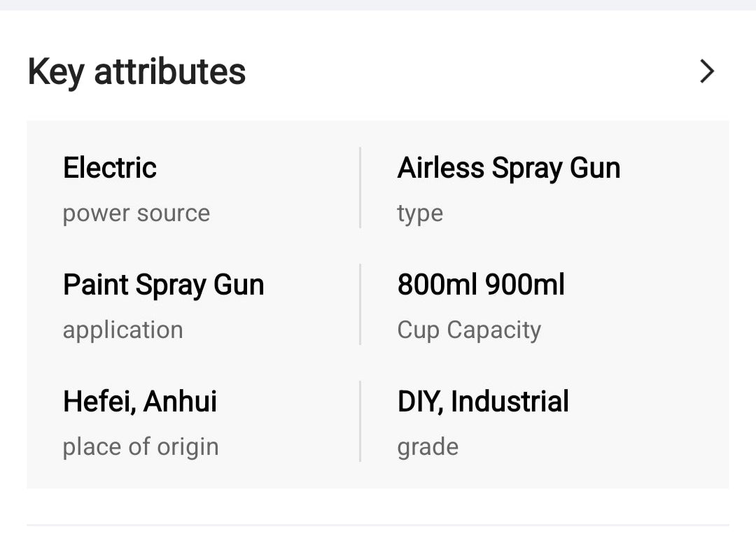Screen dimensions: 756x536
Task: Click the "place of origin" label
Action: pyautogui.click(x=141, y=446)
